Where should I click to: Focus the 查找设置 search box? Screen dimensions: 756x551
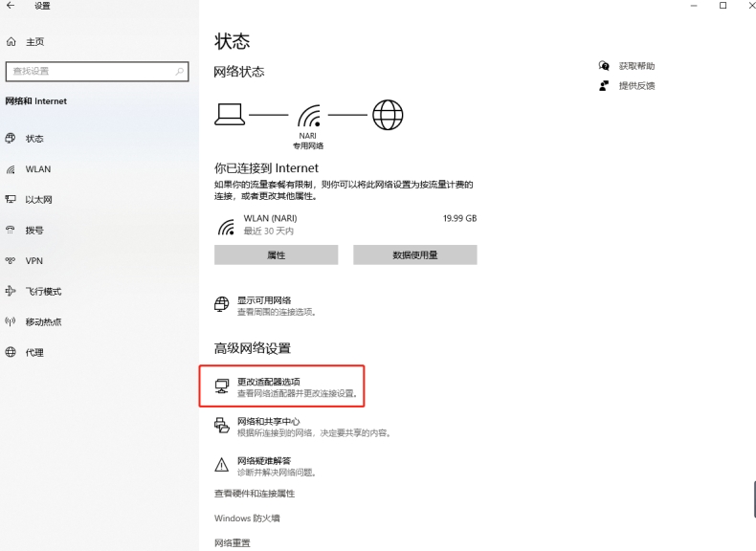[97, 72]
